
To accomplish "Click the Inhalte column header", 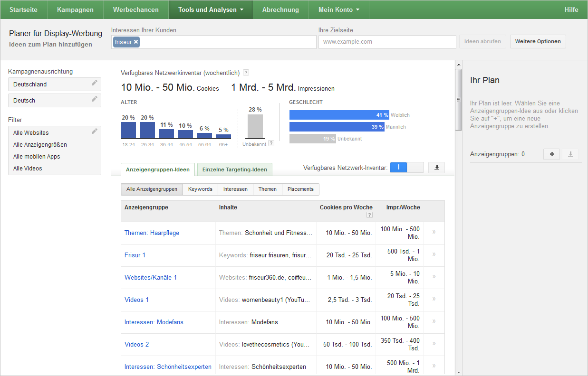I will [228, 207].
